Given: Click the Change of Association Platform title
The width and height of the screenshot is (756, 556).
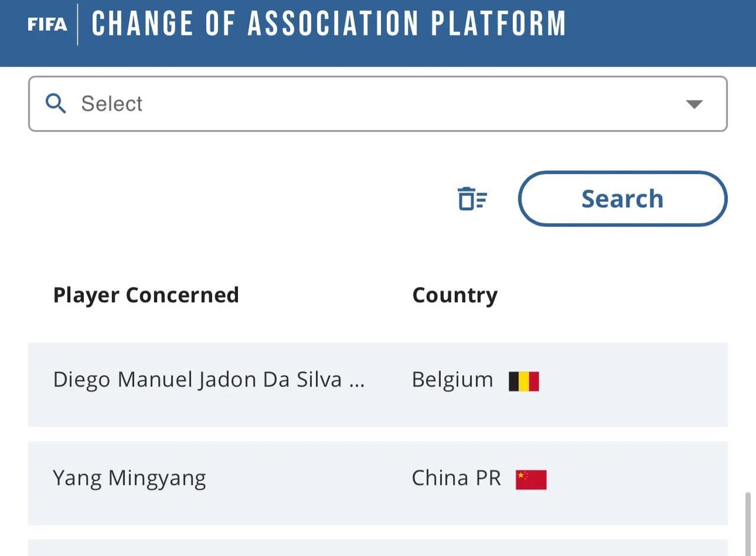Looking at the screenshot, I should click(x=329, y=24).
